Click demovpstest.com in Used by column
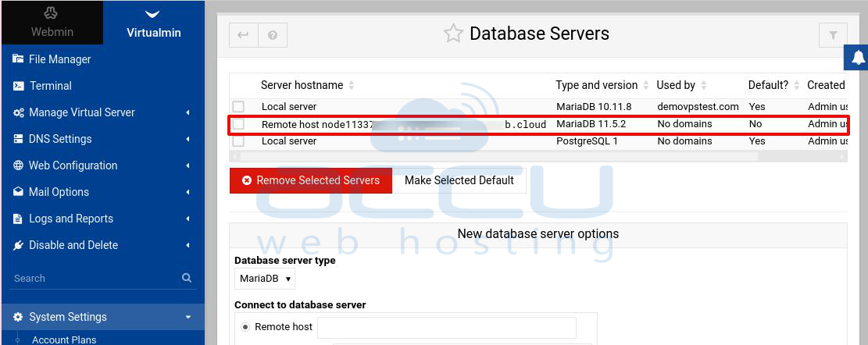 [x=698, y=106]
